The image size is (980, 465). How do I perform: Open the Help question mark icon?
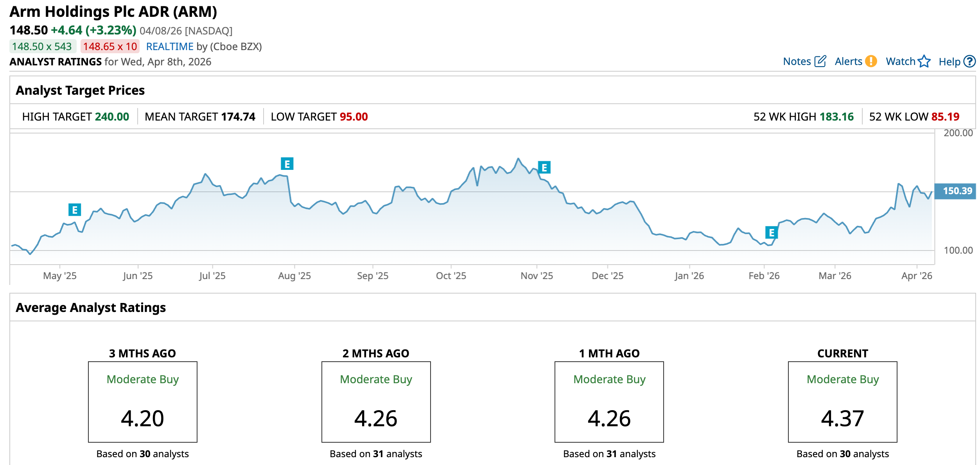pyautogui.click(x=969, y=61)
